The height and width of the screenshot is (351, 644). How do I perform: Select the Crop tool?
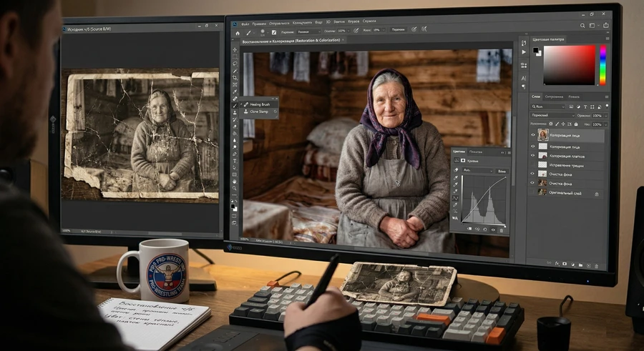(x=235, y=78)
